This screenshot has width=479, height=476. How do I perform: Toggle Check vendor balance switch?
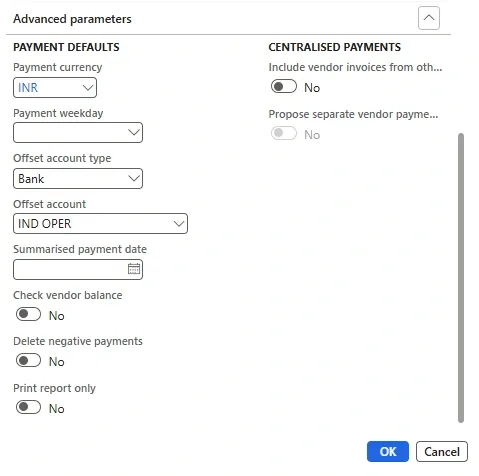point(28,314)
